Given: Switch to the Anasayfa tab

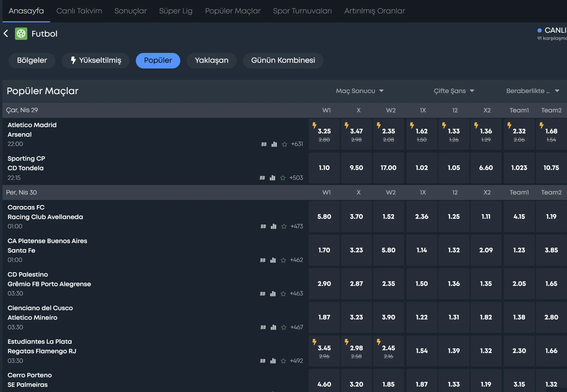Looking at the screenshot, I should pos(26,11).
